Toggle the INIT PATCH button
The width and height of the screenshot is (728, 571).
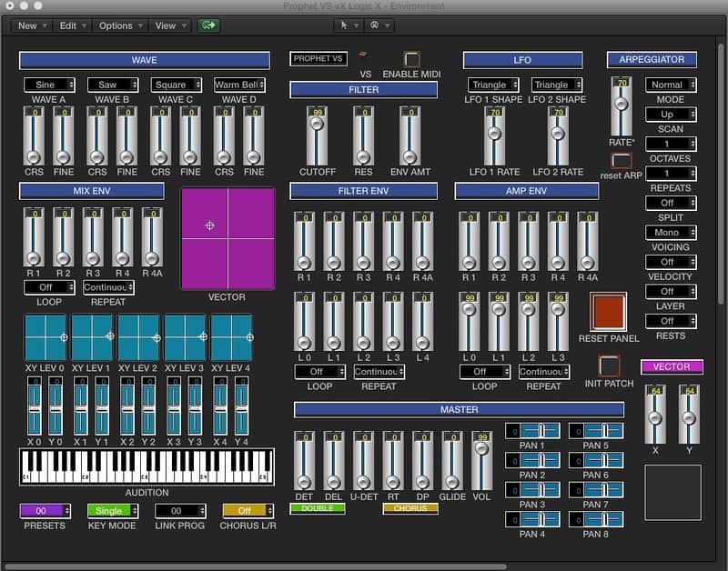click(x=609, y=366)
